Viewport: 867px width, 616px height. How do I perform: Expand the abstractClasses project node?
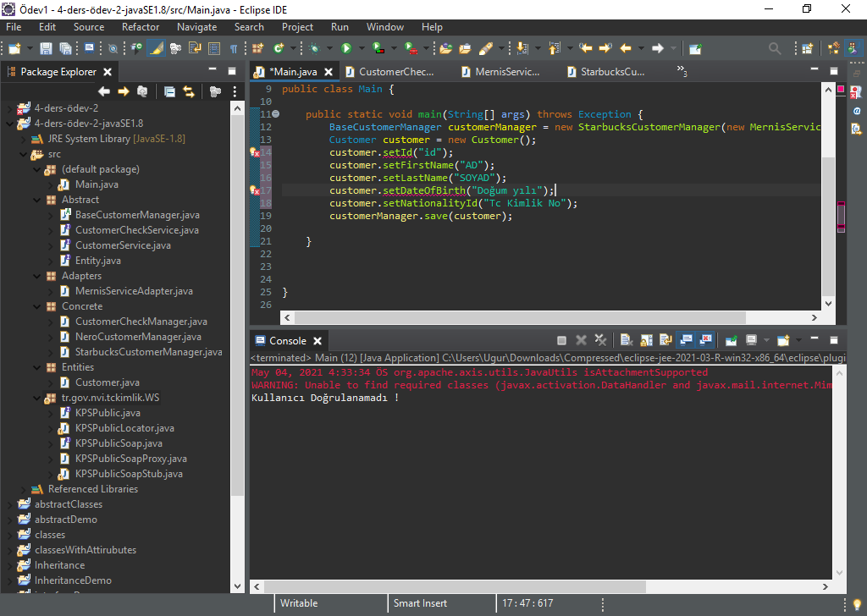coord(10,504)
